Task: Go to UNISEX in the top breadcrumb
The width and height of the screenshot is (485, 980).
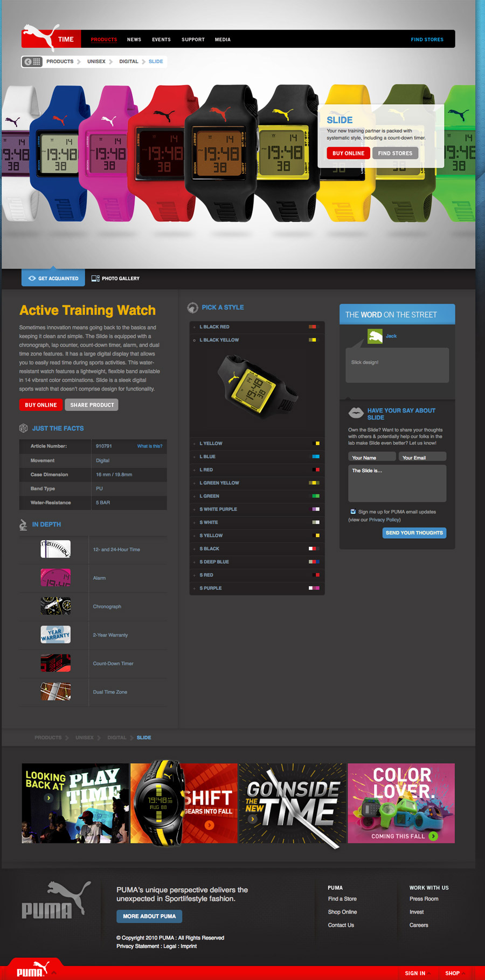Action: tap(96, 61)
